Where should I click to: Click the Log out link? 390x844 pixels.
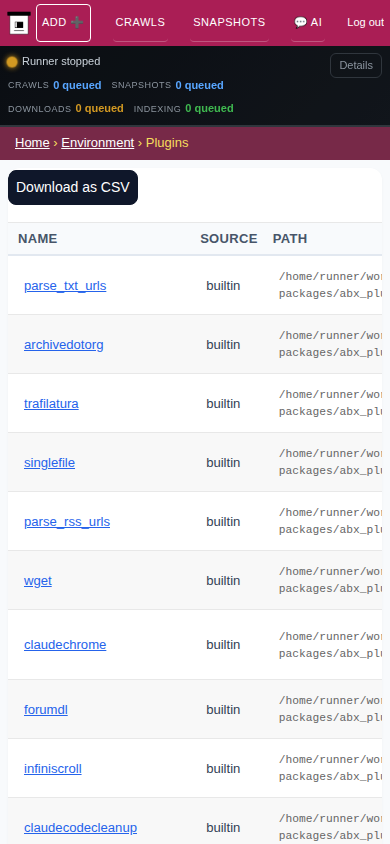[365, 23]
